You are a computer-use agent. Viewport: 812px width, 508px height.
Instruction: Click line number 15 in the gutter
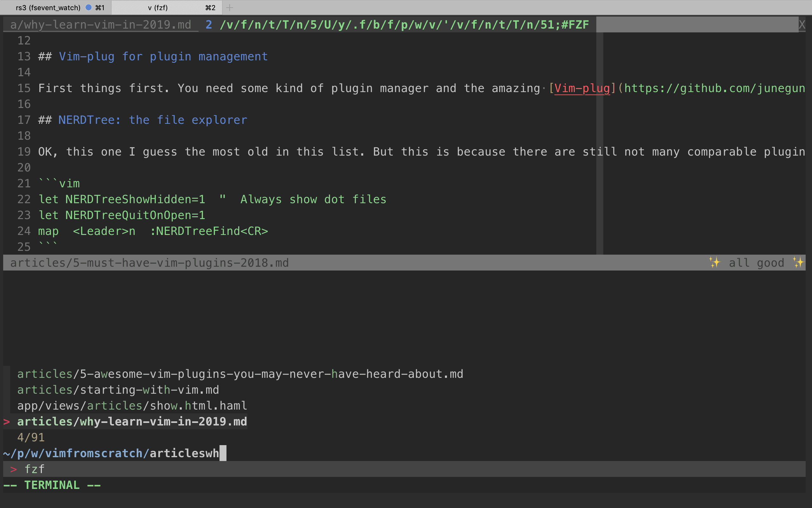point(24,88)
